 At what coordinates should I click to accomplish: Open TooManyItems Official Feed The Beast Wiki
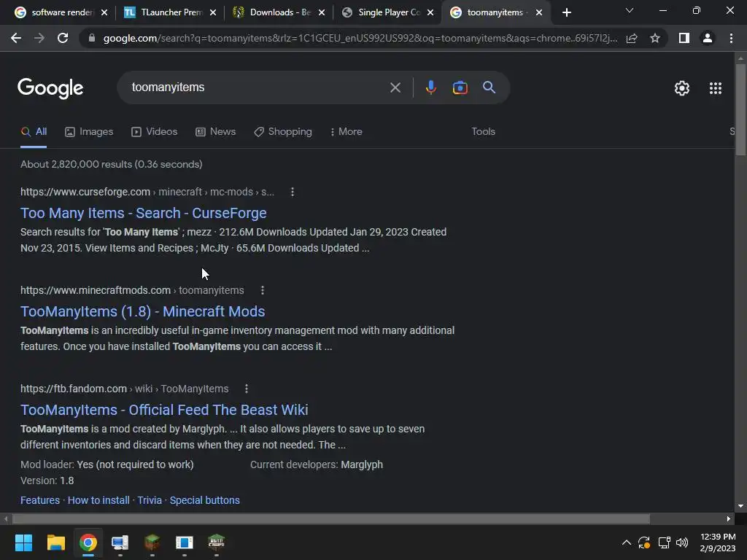pos(164,410)
